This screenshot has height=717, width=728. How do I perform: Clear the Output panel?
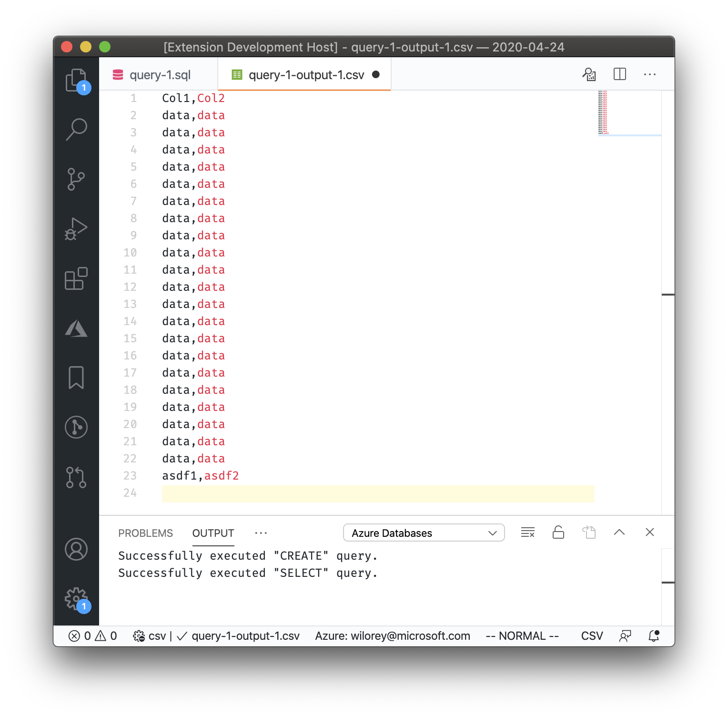527,533
